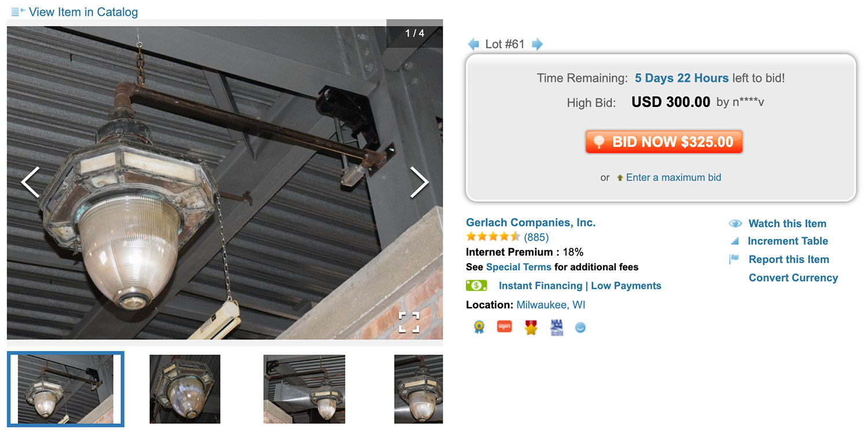868x436 pixels.
Task: Click Report this Item flag link
Action: click(789, 260)
